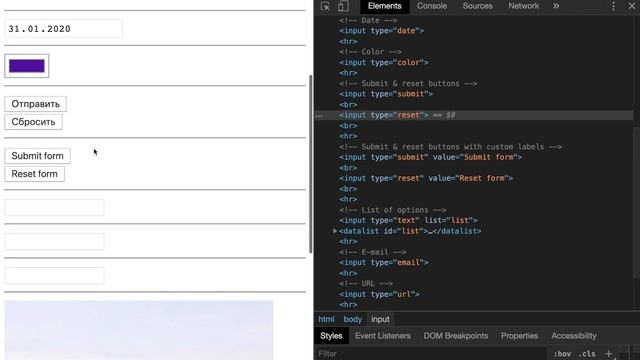The width and height of the screenshot is (640, 360).
Task: Select the 'Submit & reset buttons' comment
Action: click(x=408, y=83)
